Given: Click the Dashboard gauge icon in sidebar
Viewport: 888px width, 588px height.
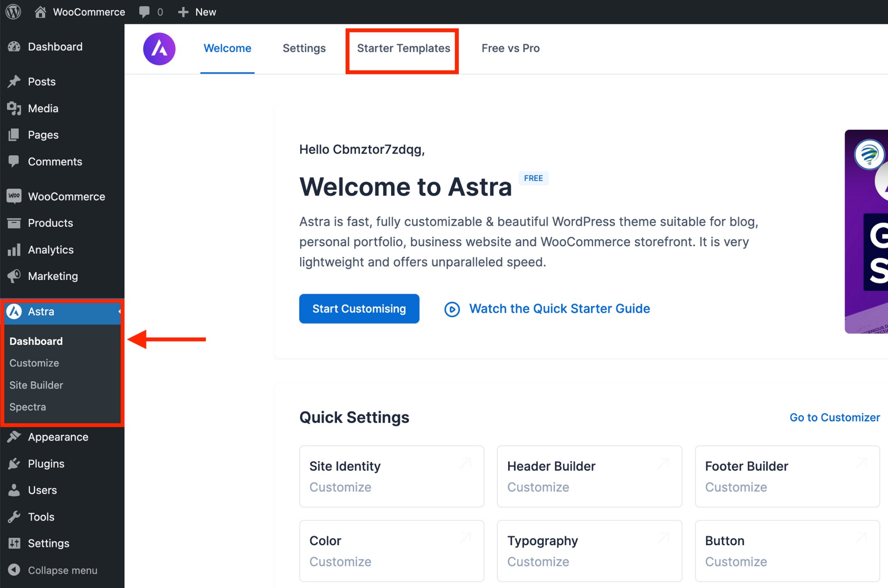Looking at the screenshot, I should point(14,47).
